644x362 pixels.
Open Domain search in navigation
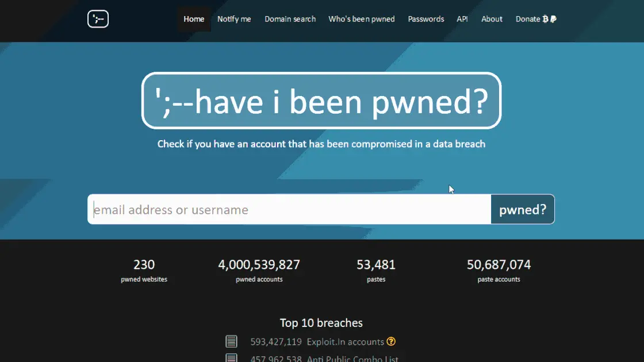[290, 19]
